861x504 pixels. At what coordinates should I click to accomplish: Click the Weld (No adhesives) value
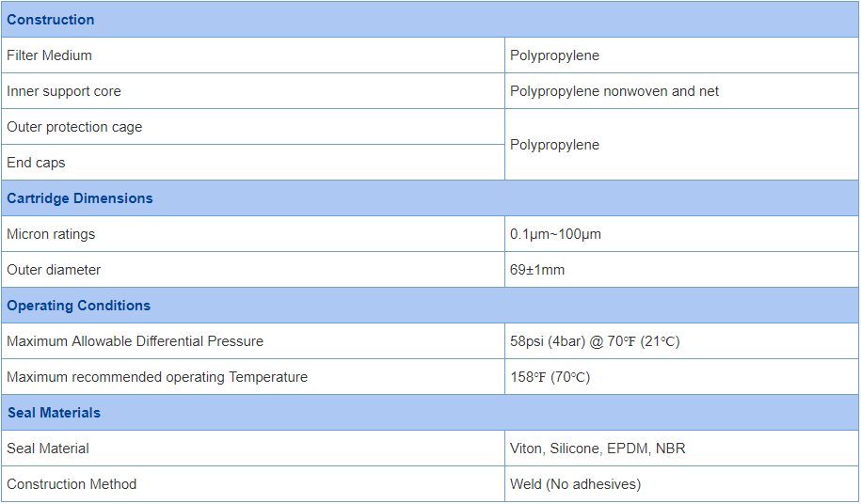click(x=575, y=484)
